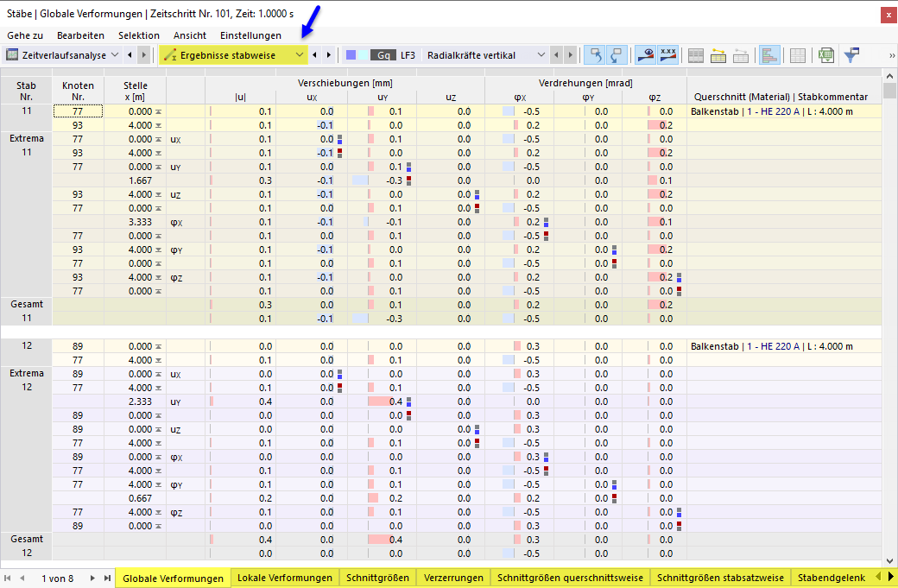
Task: Select the Stelle 1.667 cell
Action: 136,180
